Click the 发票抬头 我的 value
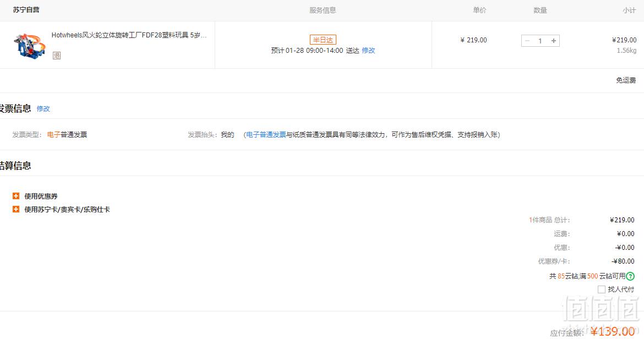 (227, 135)
